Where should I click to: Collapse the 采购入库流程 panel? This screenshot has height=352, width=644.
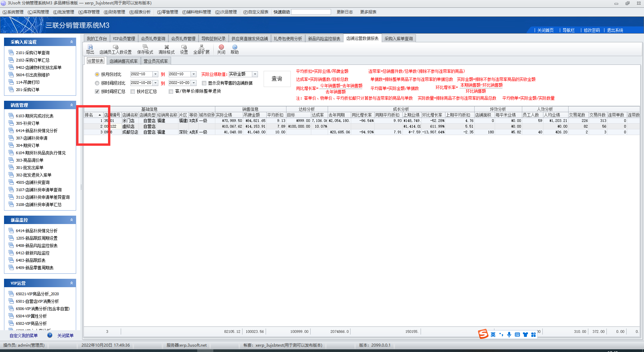pyautogui.click(x=71, y=42)
